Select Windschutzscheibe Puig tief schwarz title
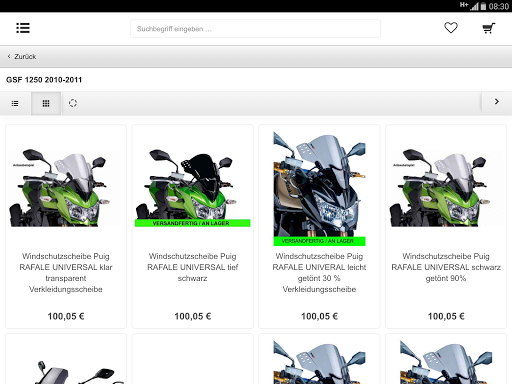This screenshot has width=512, height=384. (193, 267)
